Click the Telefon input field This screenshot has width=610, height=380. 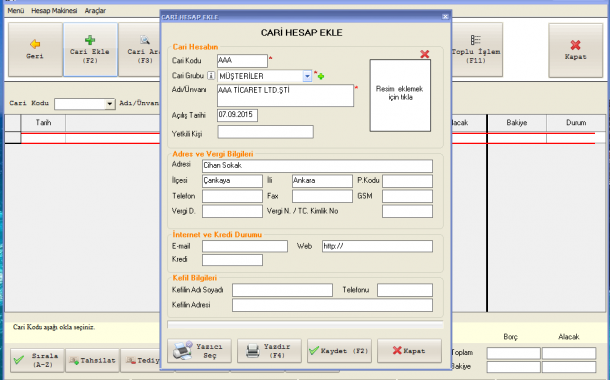[x=232, y=196]
